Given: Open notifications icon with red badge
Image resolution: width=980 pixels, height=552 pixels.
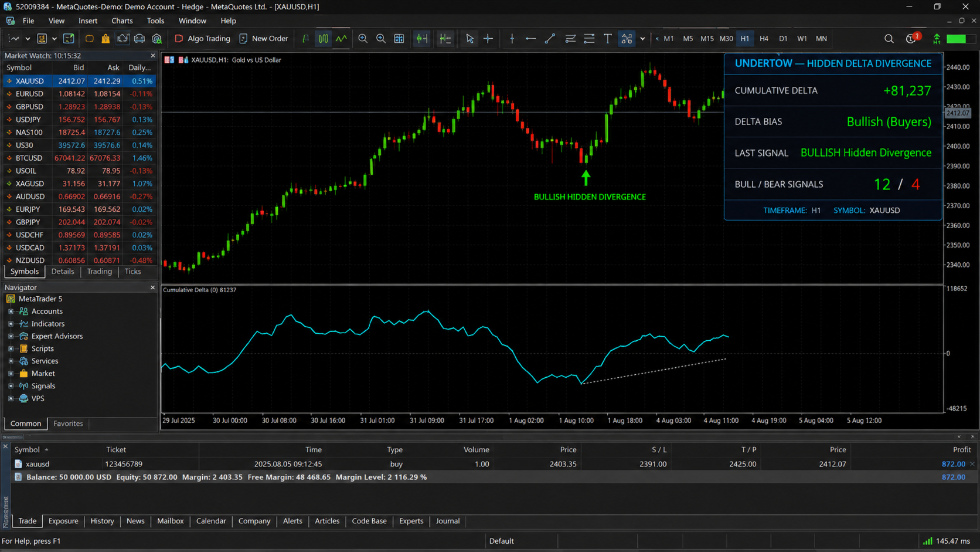Looking at the screenshot, I should 912,39.
